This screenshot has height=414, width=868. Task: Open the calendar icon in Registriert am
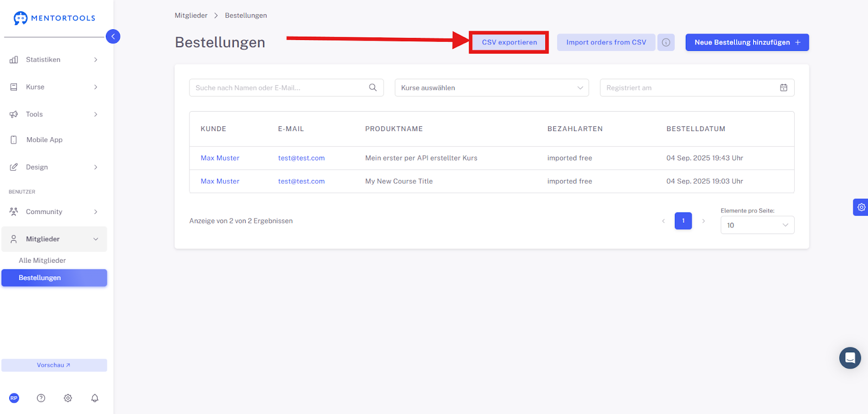pos(783,88)
